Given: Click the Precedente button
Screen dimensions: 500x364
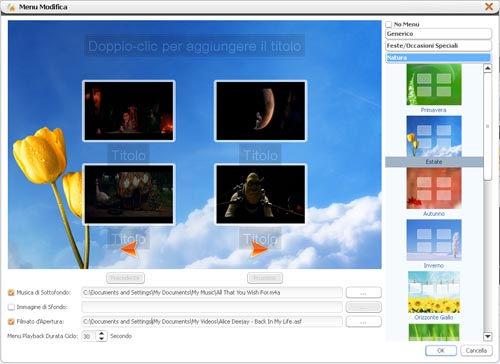Looking at the screenshot, I should click(125, 278).
